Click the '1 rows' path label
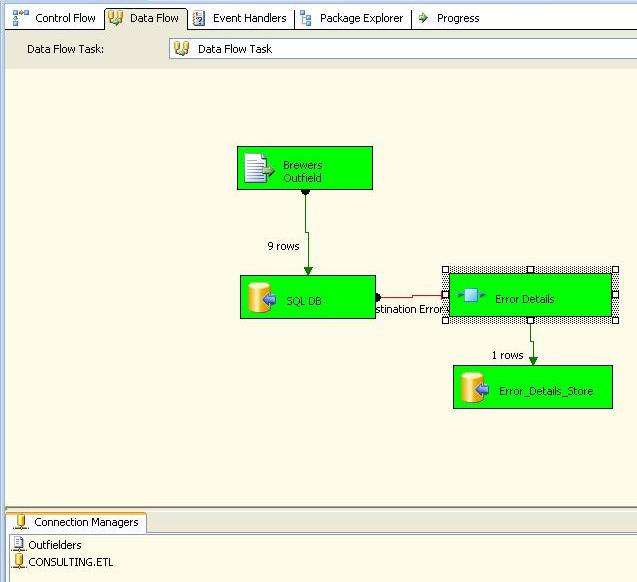 click(x=507, y=355)
